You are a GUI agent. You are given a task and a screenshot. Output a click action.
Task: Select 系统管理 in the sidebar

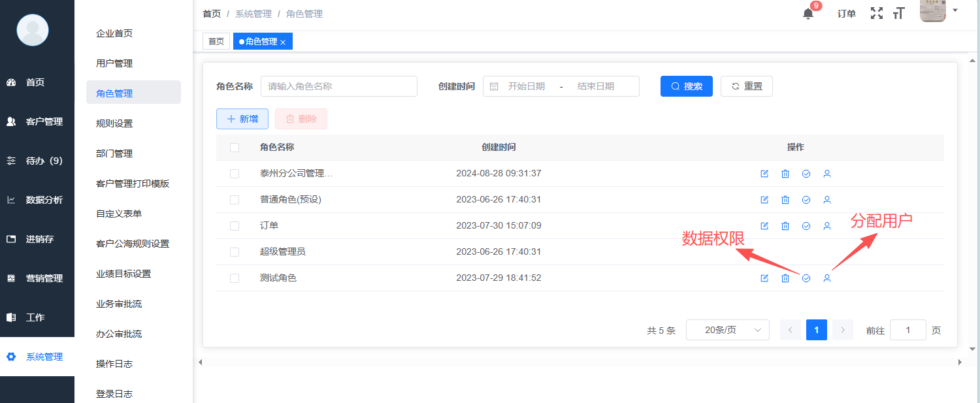(x=37, y=357)
